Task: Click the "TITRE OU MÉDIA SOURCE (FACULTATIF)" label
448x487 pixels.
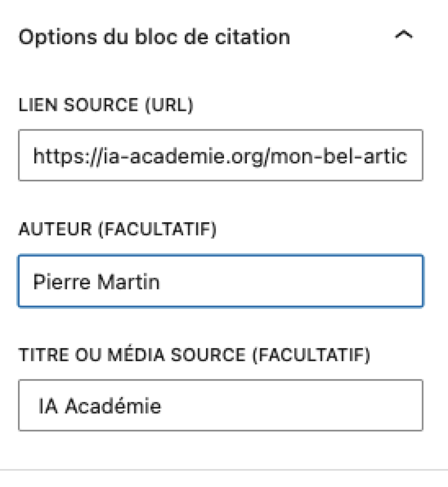Action: click(194, 355)
